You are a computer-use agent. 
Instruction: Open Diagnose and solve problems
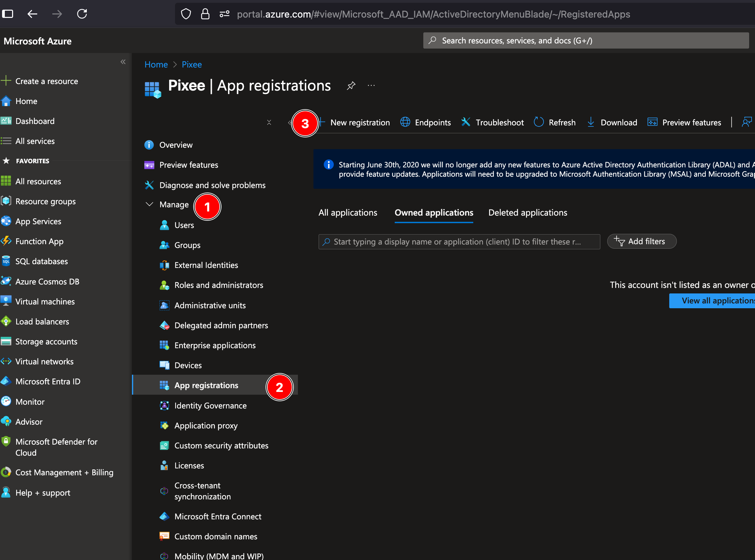pos(212,185)
